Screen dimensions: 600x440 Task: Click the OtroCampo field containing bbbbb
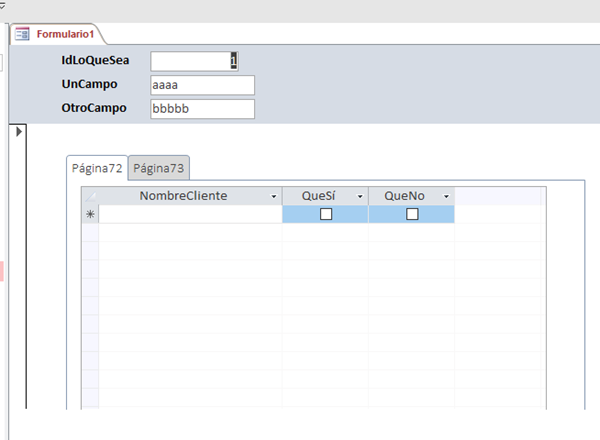tap(202, 108)
